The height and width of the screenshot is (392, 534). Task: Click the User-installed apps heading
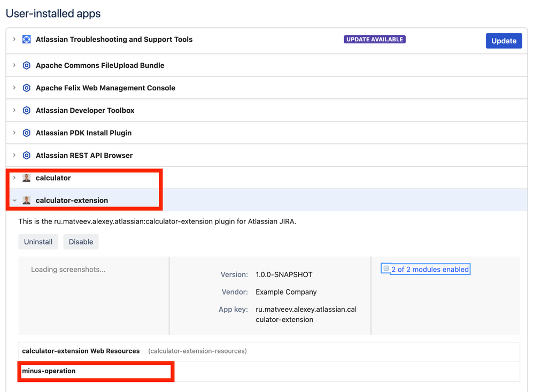[x=53, y=13]
